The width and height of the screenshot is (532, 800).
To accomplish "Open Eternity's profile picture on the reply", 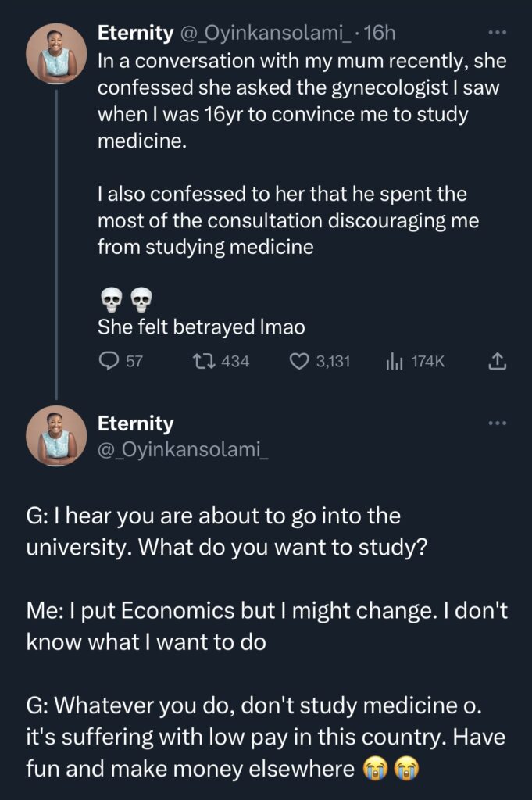I will pyautogui.click(x=55, y=436).
